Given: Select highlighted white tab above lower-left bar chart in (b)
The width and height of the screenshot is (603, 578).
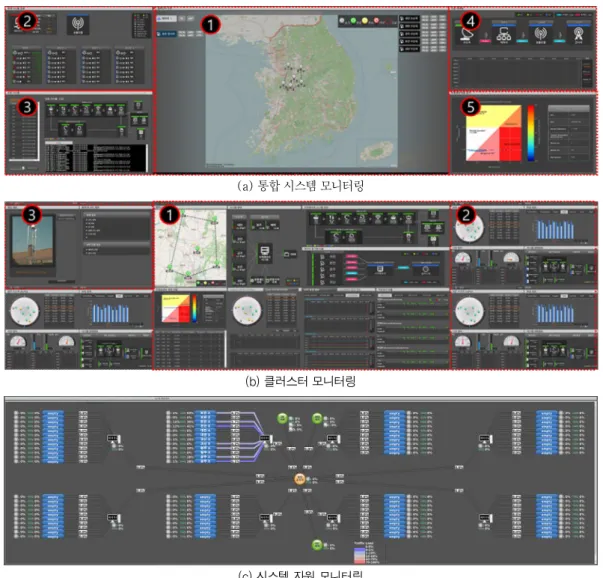Looking at the screenshot, I should pos(119,296).
